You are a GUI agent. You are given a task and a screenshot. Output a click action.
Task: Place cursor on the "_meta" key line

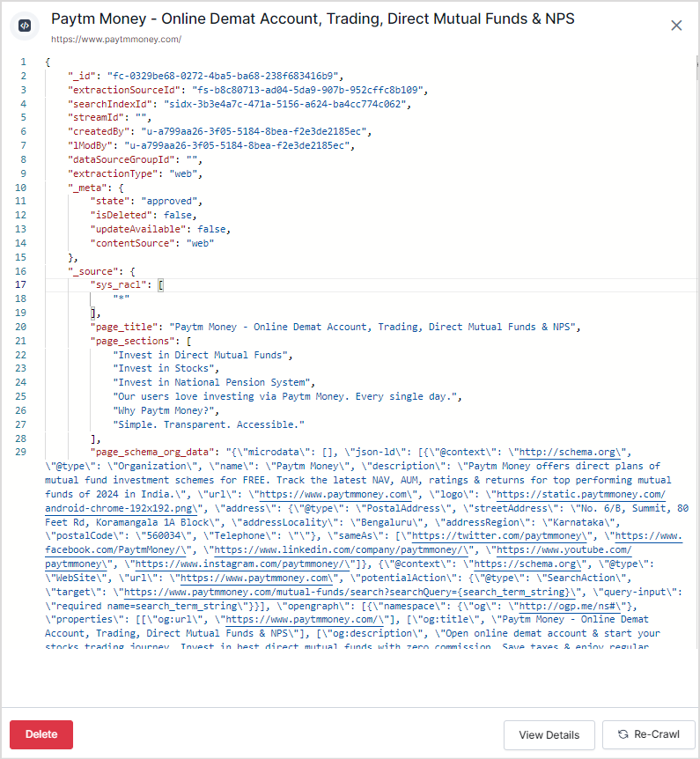(88, 188)
